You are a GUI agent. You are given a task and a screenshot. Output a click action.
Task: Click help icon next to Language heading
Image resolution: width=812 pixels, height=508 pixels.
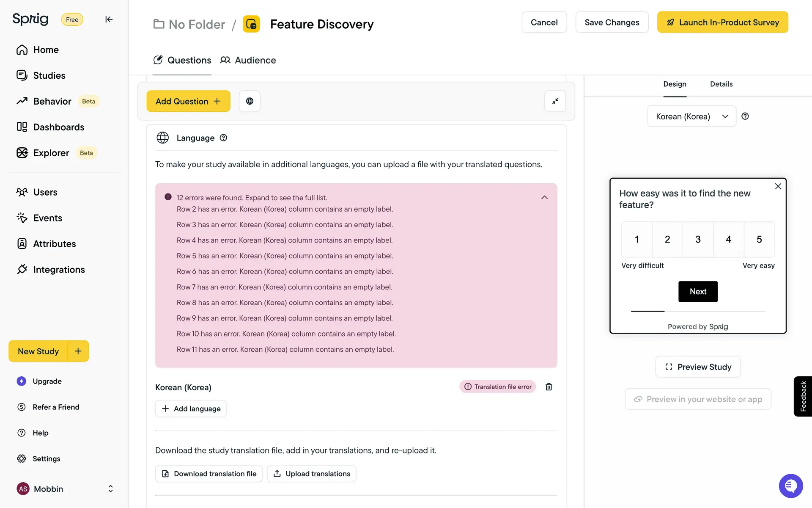point(223,138)
